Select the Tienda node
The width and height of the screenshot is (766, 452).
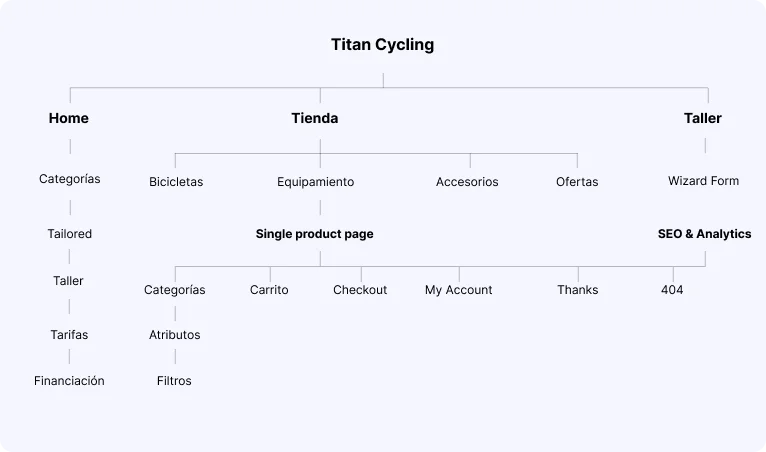pos(315,118)
